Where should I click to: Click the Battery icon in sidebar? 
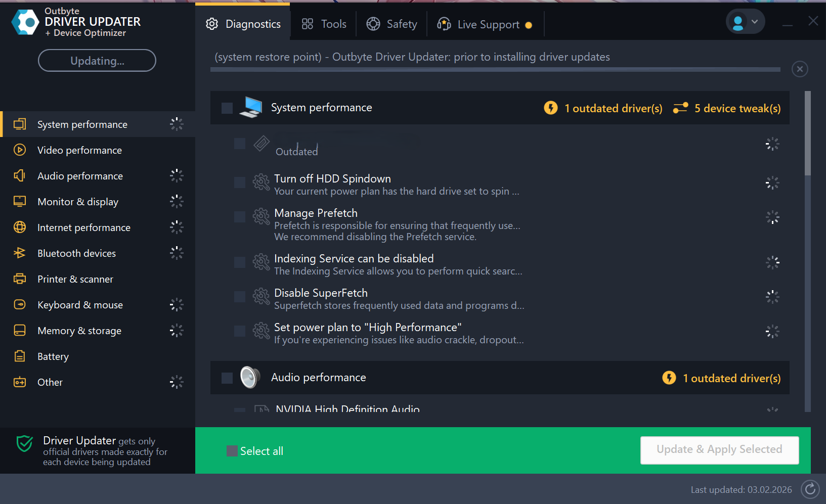(20, 356)
